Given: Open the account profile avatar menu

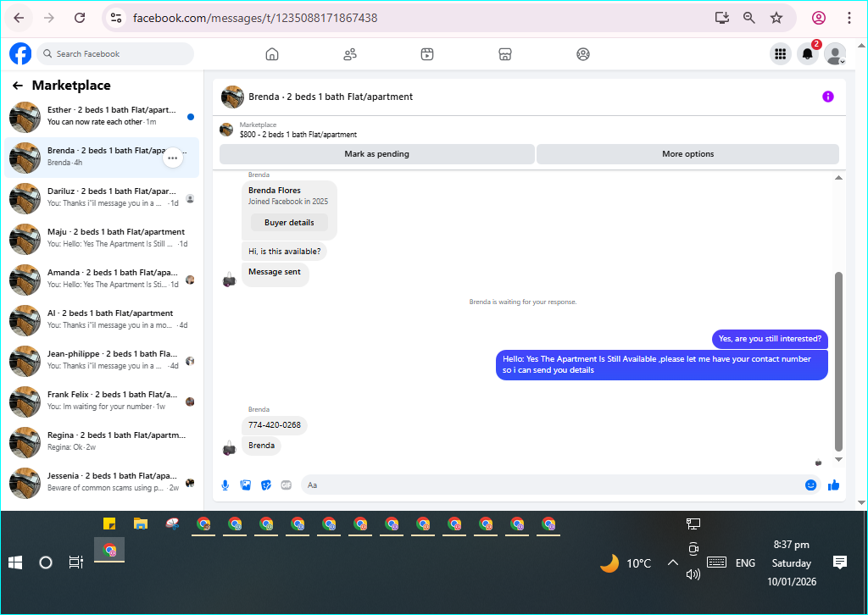Looking at the screenshot, I should coord(835,53).
